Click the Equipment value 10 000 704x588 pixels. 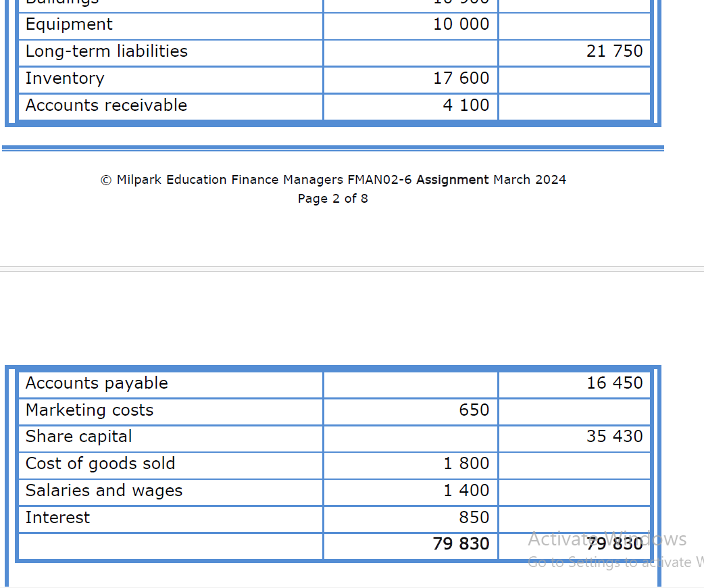pyautogui.click(x=461, y=24)
